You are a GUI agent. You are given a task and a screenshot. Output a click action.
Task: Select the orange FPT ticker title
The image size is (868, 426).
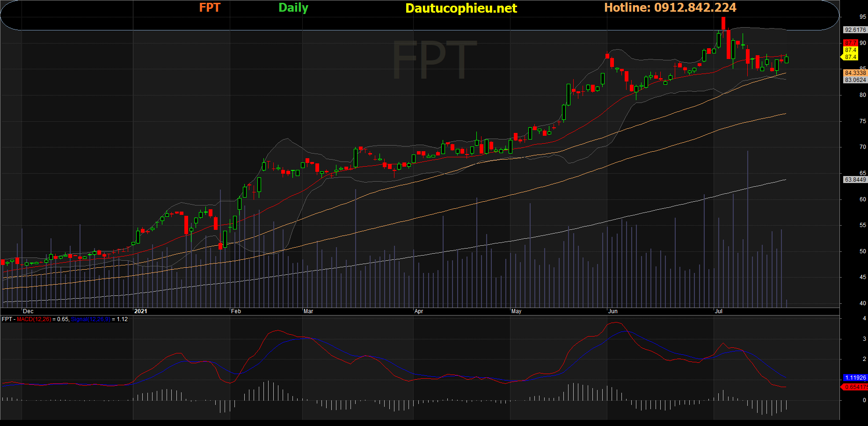[x=210, y=7]
